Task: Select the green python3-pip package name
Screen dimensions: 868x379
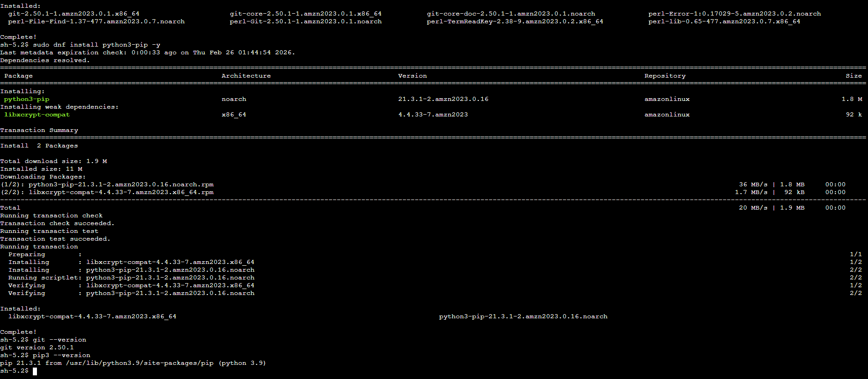Action: pyautogui.click(x=26, y=99)
